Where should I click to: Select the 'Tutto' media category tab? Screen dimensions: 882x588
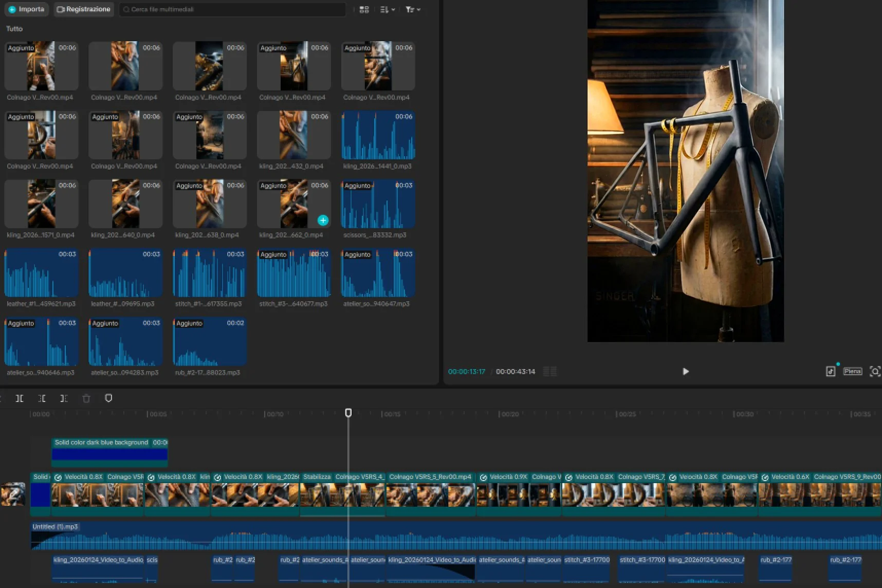[x=14, y=29]
